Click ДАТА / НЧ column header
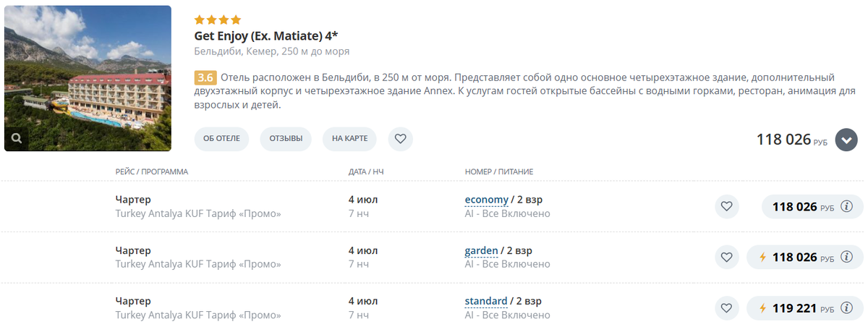Screen dimensions: 868x327 (366, 172)
